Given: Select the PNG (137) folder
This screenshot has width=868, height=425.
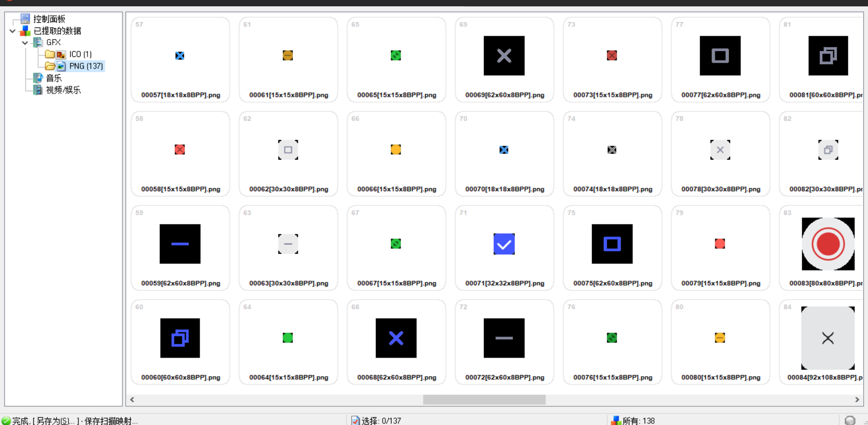Looking at the screenshot, I should point(85,66).
